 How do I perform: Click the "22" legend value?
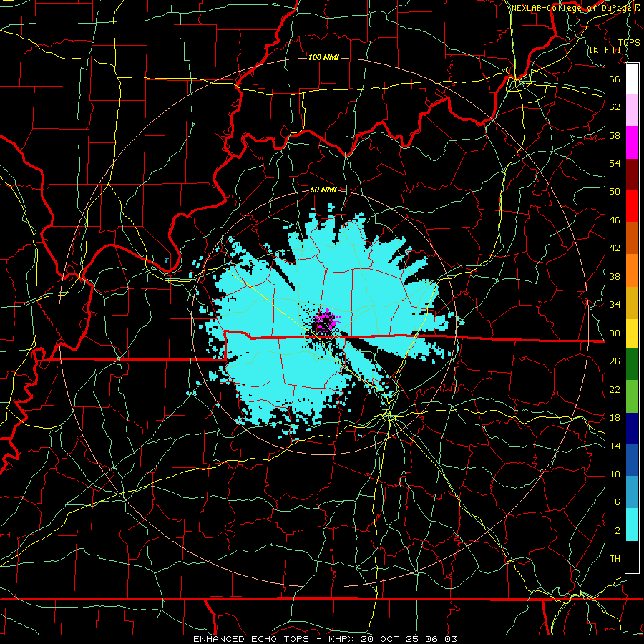(x=615, y=389)
